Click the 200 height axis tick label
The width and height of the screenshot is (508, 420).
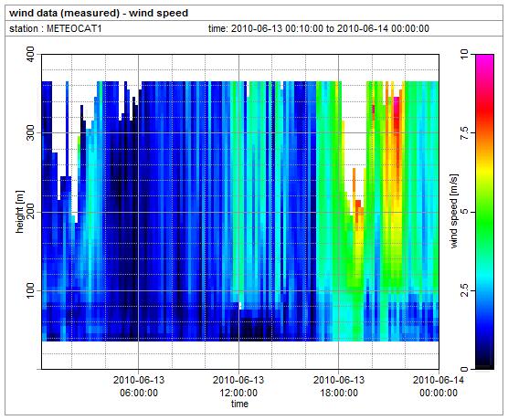(x=30, y=212)
